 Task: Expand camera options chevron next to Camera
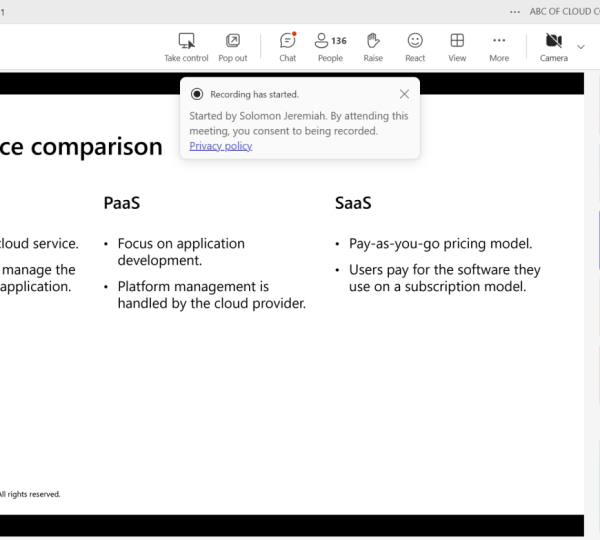coord(581,46)
